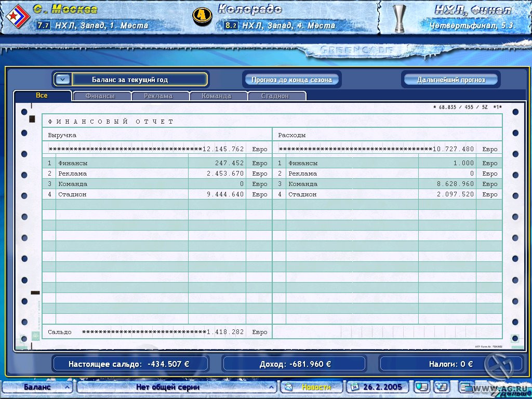Select expenses row 'Команда' 8.628.960
This screenshot has height=399, width=532.
click(388, 184)
